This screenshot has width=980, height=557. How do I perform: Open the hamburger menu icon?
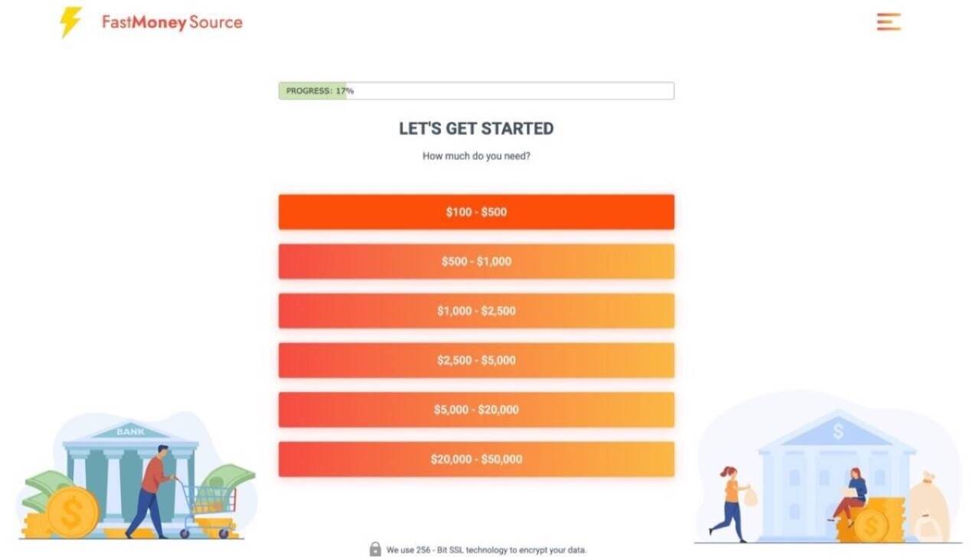coord(888,22)
